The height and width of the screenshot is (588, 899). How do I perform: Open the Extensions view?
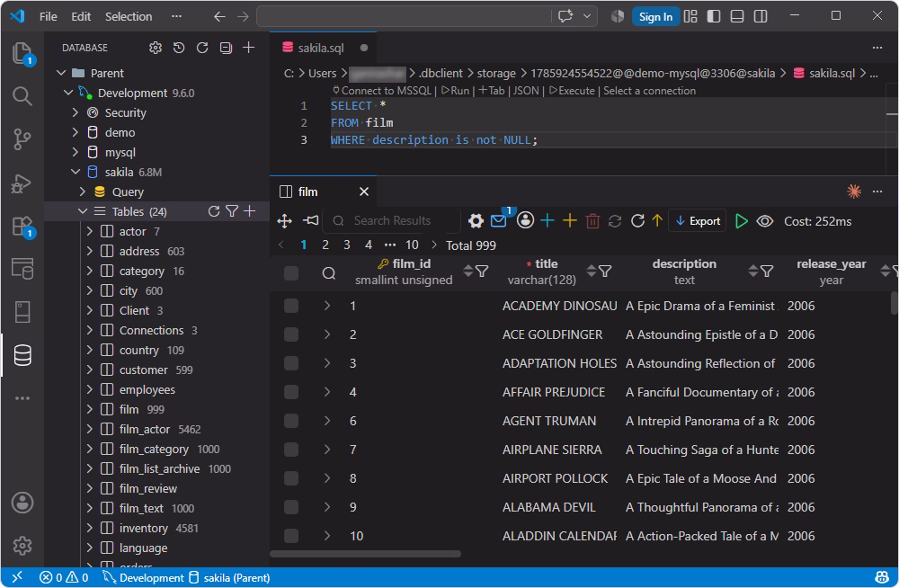[22, 226]
